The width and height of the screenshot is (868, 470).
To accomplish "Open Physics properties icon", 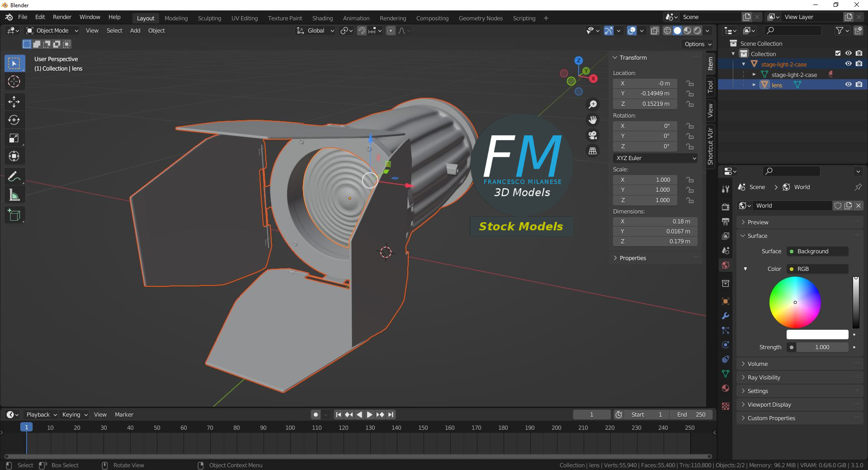I will pos(726,345).
